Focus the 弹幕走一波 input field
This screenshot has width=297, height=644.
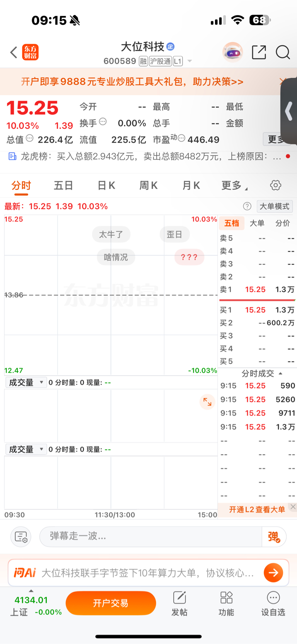[x=151, y=536]
